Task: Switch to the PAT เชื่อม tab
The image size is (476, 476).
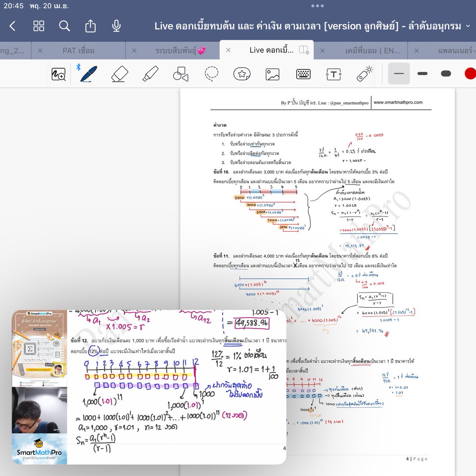Action: (x=79, y=50)
